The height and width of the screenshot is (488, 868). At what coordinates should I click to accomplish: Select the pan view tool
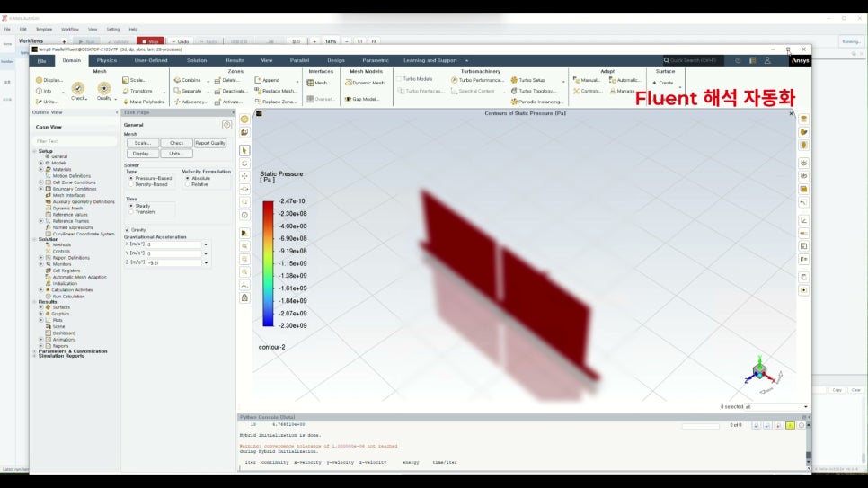tap(244, 176)
